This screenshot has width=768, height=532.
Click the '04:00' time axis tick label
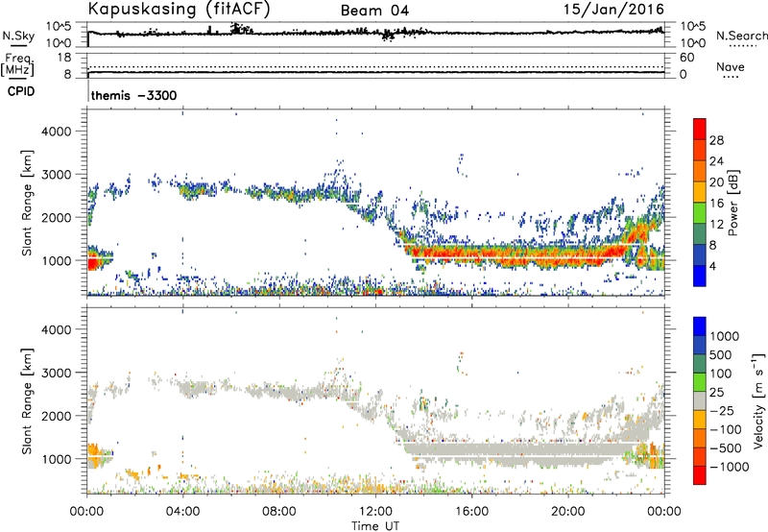[182, 512]
